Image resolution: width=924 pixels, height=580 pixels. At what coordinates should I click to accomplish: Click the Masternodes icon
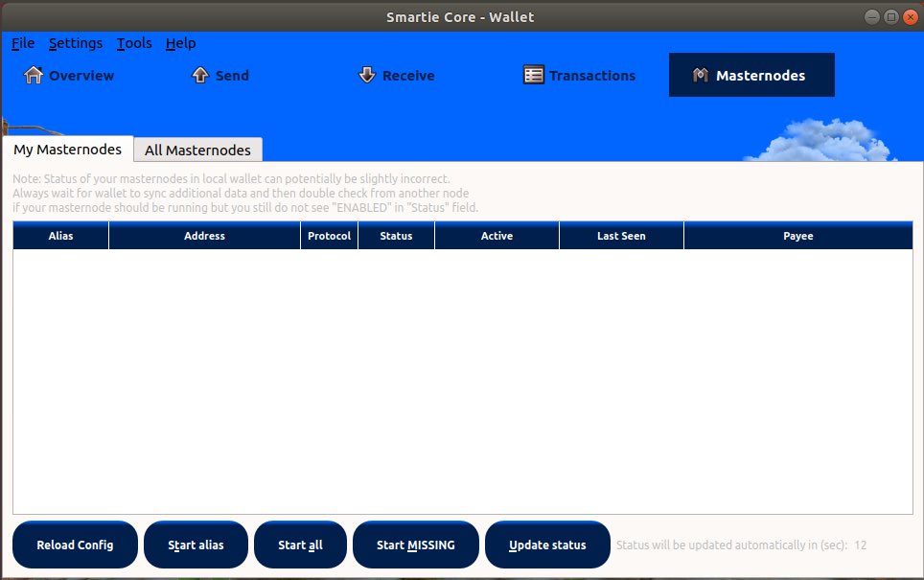pyautogui.click(x=700, y=75)
